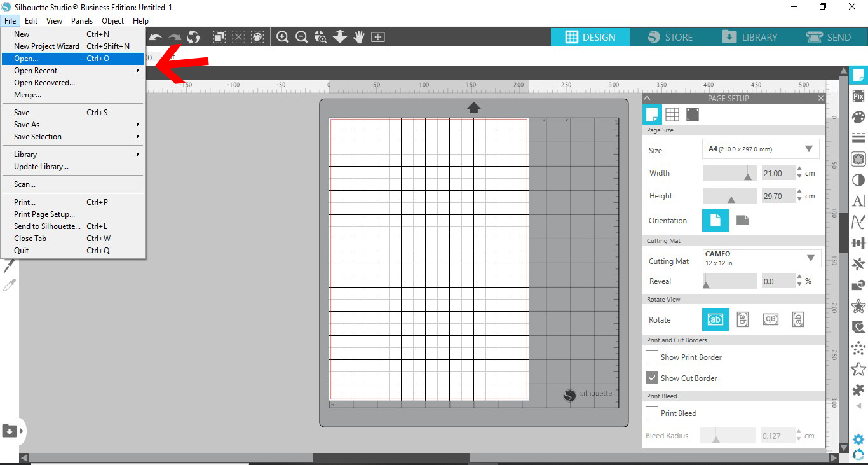The height and width of the screenshot is (465, 868).
Task: Select the fourth Rotate View option
Action: 799,319
